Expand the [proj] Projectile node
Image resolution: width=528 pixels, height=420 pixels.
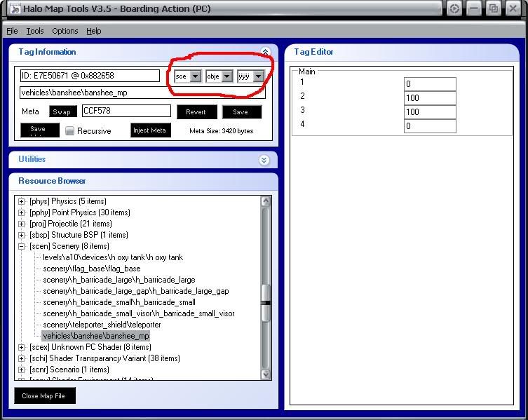coord(21,224)
